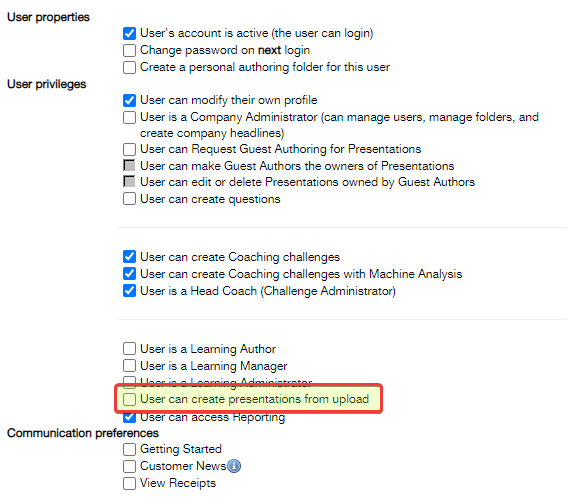Uncheck User's account is active checkbox
The image size is (577, 504).
(129, 33)
